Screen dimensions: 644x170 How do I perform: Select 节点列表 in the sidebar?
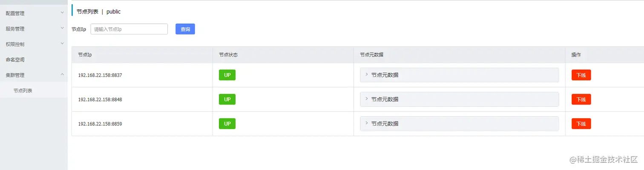[x=23, y=91]
